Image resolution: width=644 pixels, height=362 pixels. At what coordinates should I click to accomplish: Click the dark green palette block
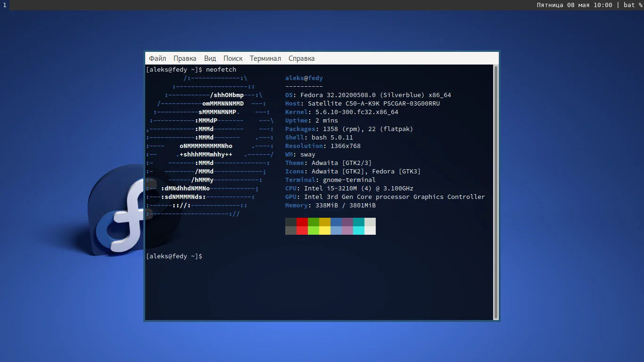[x=314, y=222]
